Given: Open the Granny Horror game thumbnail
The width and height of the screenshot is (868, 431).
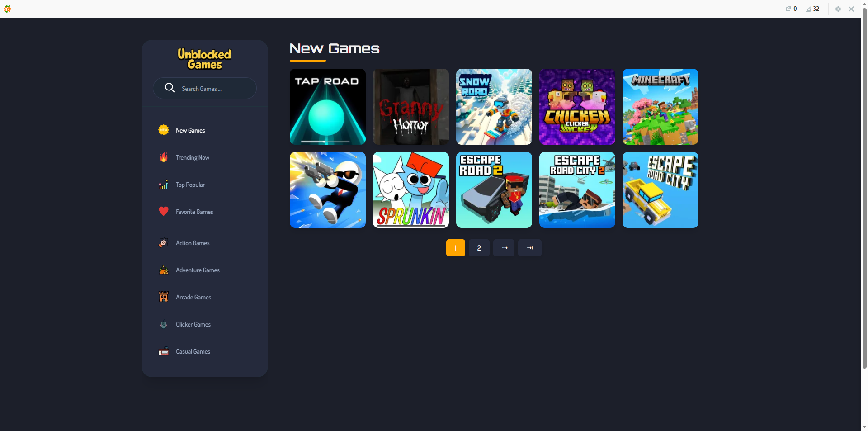Looking at the screenshot, I should point(411,107).
